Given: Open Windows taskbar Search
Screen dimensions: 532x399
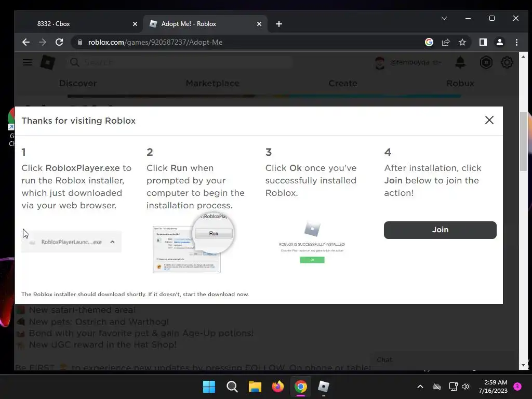Looking at the screenshot, I should (x=232, y=387).
